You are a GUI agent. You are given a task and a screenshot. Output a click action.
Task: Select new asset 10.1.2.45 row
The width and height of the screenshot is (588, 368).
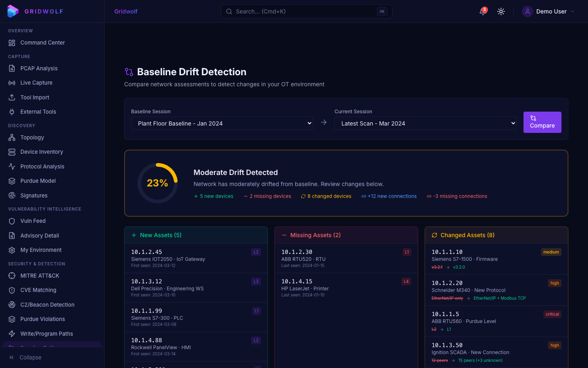(x=196, y=258)
